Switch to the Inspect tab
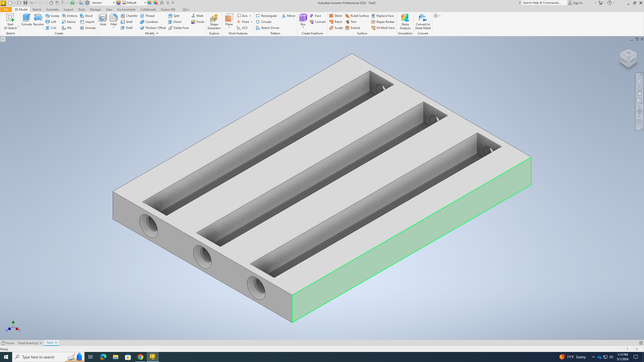 click(x=68, y=9)
